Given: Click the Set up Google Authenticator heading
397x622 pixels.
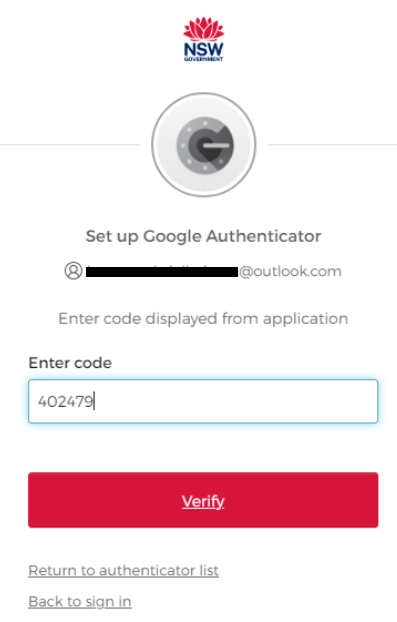Looking at the screenshot, I should [x=203, y=236].
